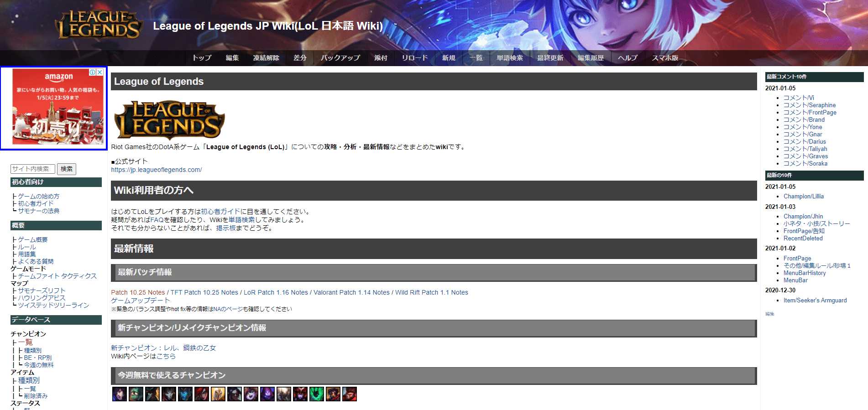Open the ad info icon

[93, 72]
